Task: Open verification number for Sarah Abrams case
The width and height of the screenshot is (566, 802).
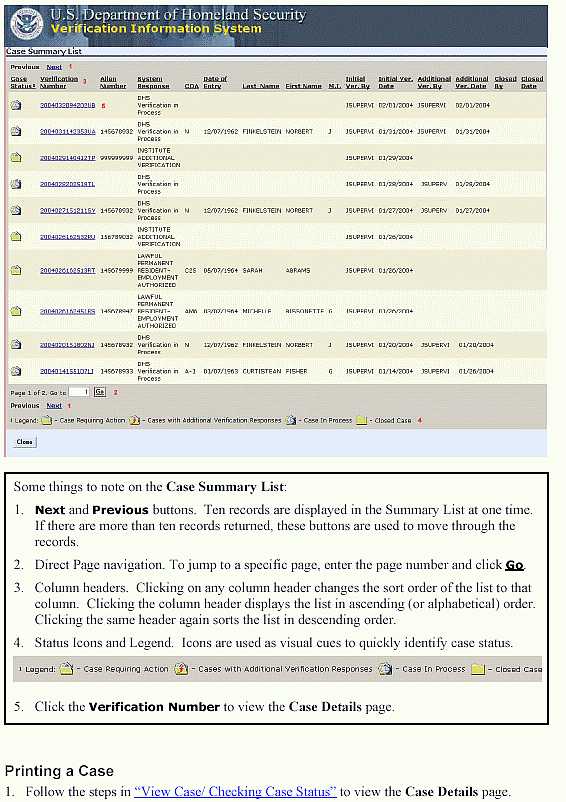Action: click(67, 271)
